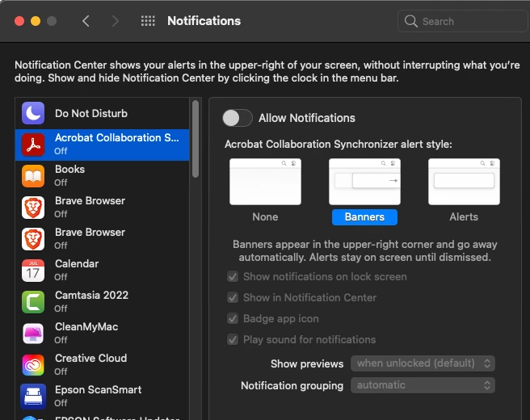Screen dimensions: 530x420
Task: Select Acrobat Collaboration S... row text
Action: [x=116, y=138]
